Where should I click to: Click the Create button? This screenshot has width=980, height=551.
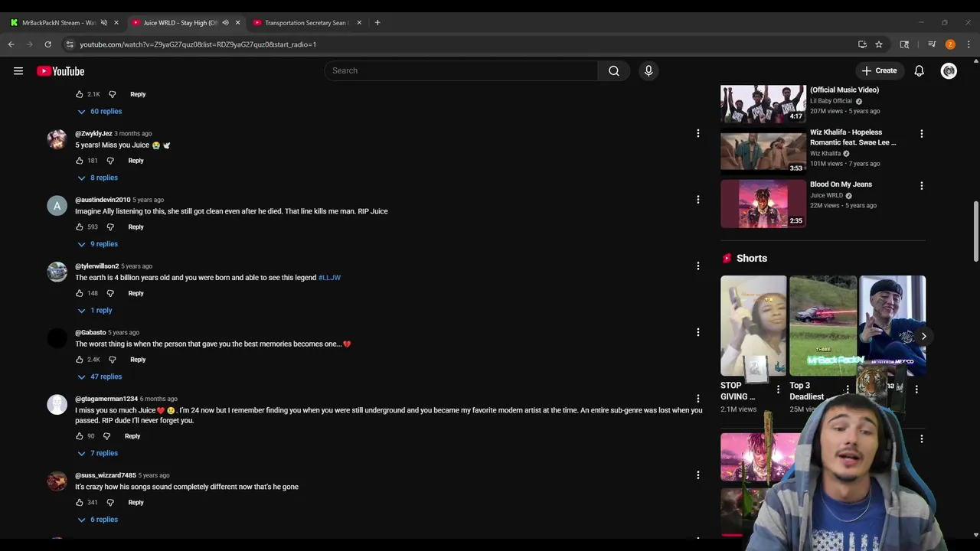click(879, 70)
